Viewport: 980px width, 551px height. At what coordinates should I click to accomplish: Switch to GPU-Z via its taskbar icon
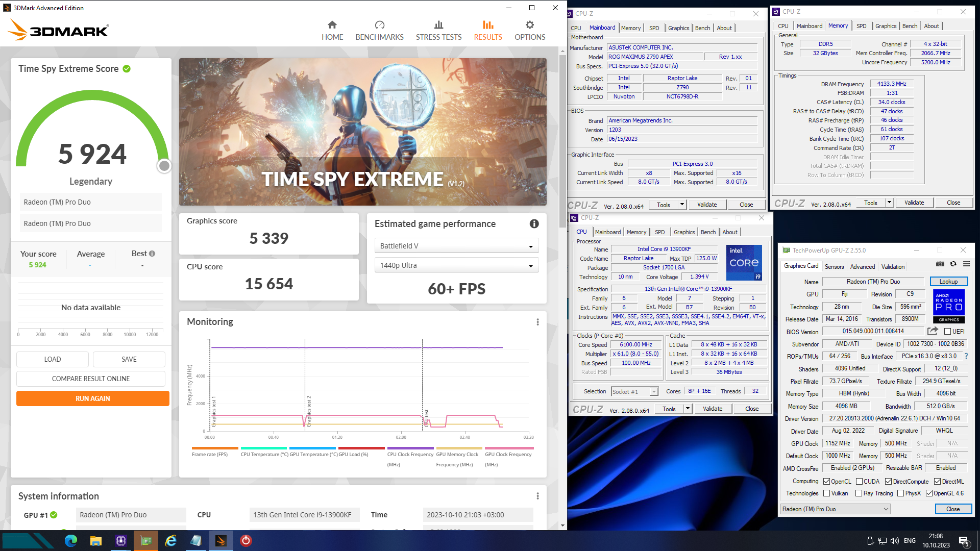click(146, 541)
